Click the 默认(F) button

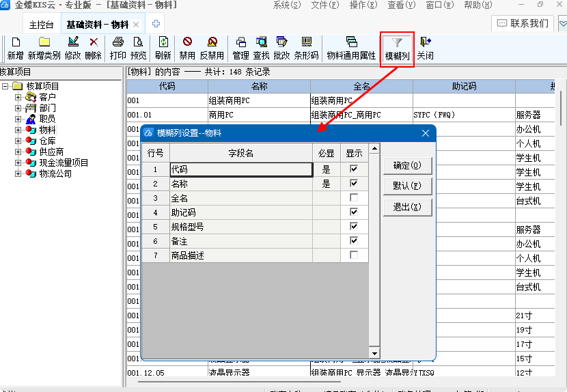[x=407, y=186]
